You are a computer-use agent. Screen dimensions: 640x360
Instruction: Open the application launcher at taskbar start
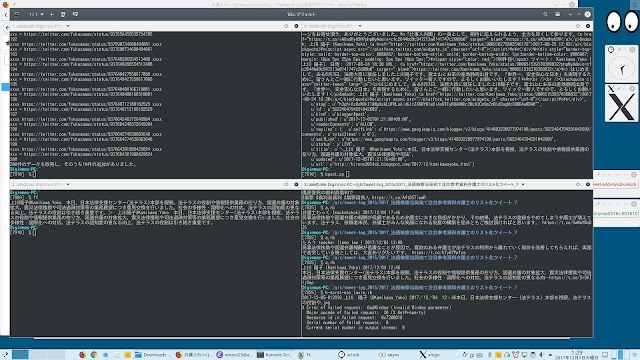(x=5, y=355)
